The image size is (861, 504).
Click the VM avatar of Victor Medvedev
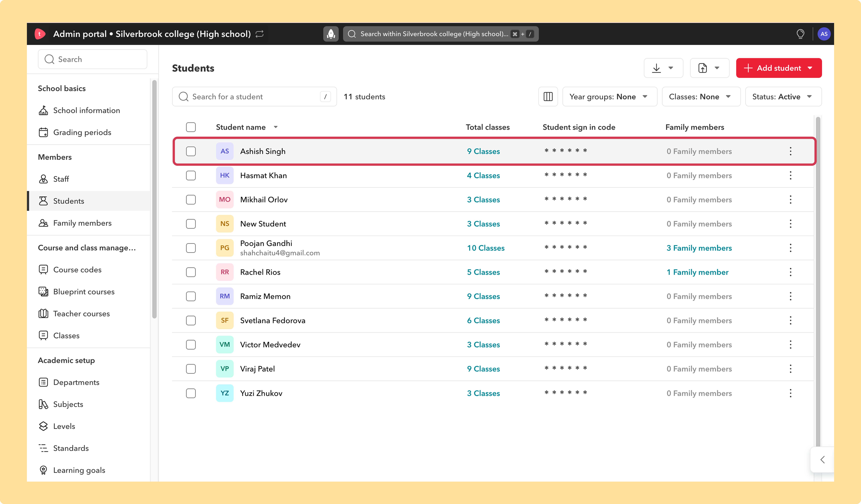point(224,345)
